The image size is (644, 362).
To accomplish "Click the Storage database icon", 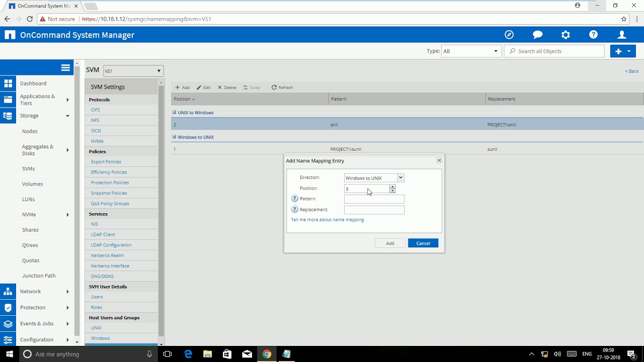I will [8, 116].
